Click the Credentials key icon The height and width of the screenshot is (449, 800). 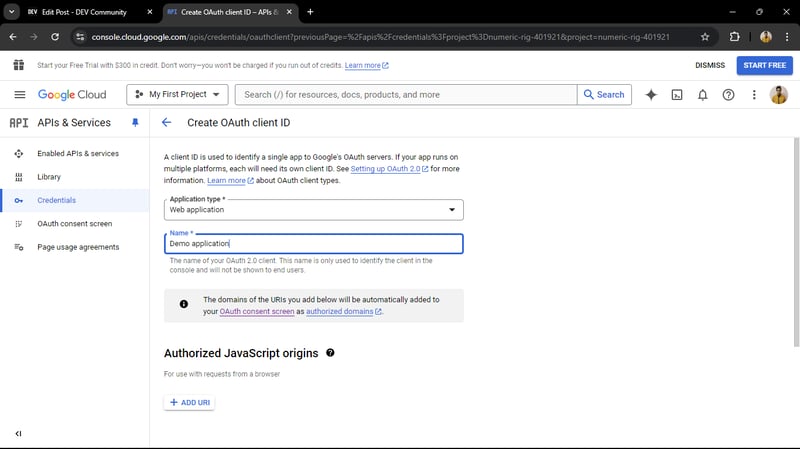click(x=19, y=201)
